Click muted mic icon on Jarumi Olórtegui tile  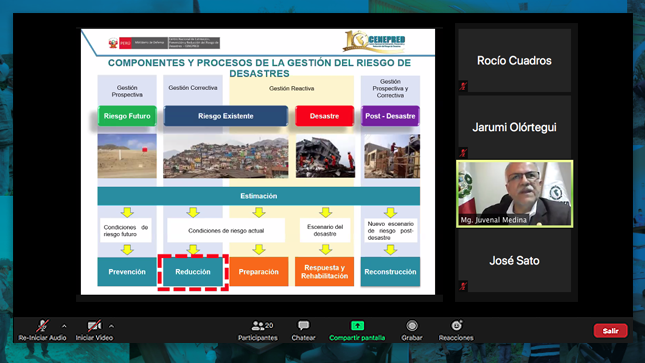coord(463,153)
